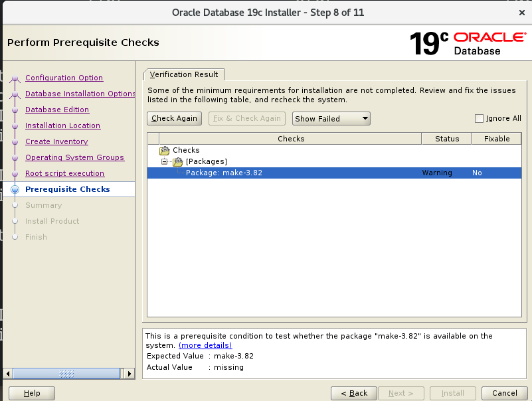Go to Operating System Groups step
The image size is (532, 401).
coord(74,157)
